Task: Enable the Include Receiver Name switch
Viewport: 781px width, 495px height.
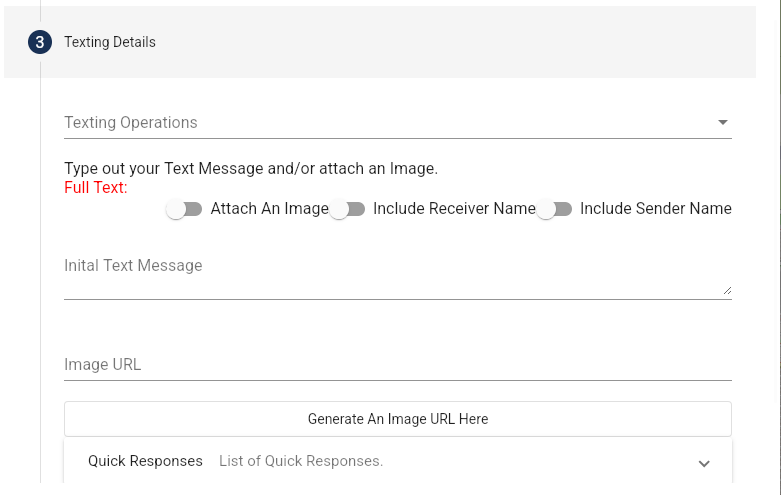Action: click(347, 209)
